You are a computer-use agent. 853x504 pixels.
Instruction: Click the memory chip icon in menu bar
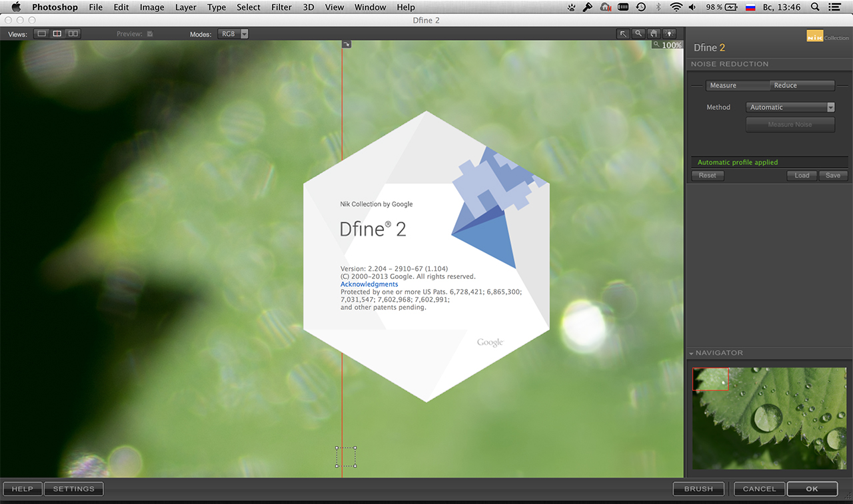point(623,7)
